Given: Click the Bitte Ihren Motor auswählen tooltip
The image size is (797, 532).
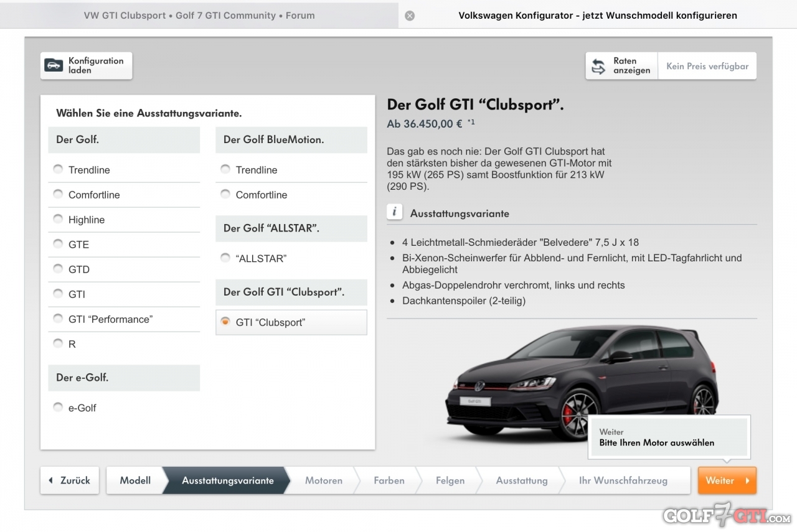Looking at the screenshot, I should click(x=669, y=437).
